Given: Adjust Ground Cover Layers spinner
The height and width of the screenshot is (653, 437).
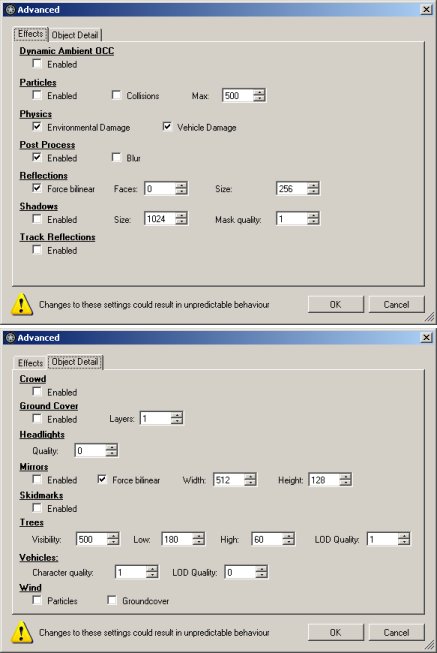Looking at the screenshot, I should click(177, 418).
